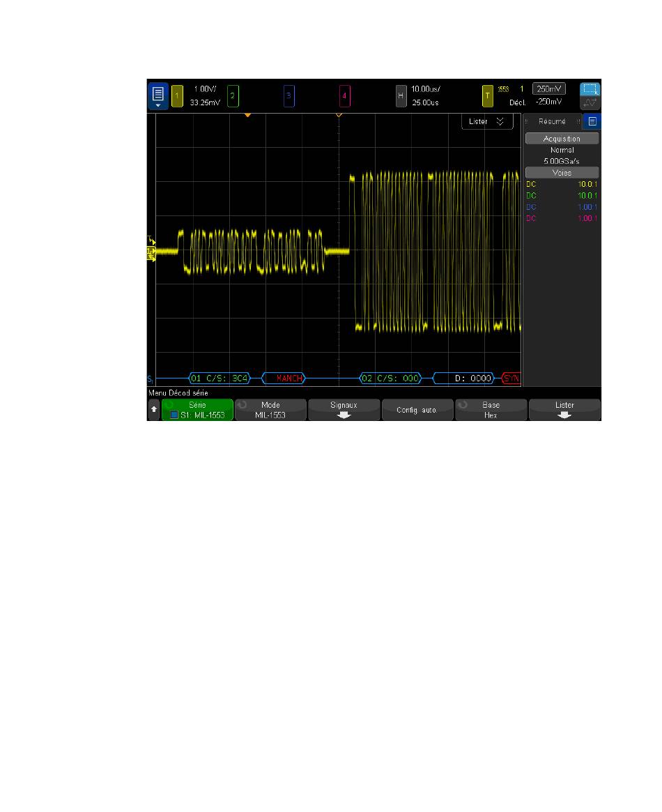The image size is (662, 812).
Task: Open the Signaux submenu softkey
Action: point(344,410)
